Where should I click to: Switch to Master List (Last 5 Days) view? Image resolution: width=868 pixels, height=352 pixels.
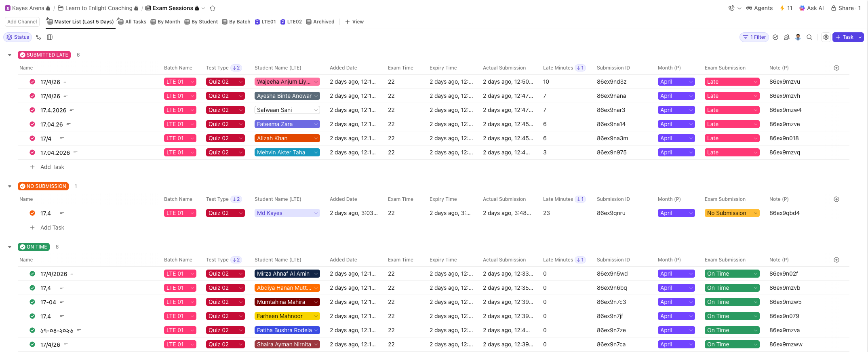(x=80, y=22)
